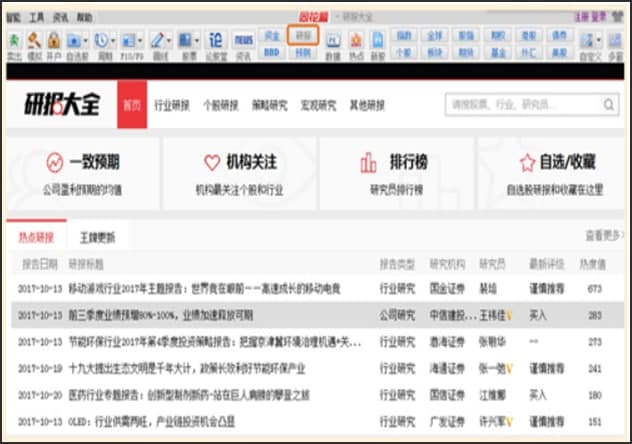Open the 资讯 NEWS toolbar icon

[x=243, y=42]
